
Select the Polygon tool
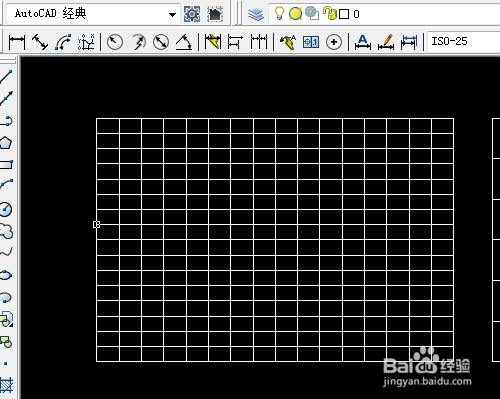(6, 143)
